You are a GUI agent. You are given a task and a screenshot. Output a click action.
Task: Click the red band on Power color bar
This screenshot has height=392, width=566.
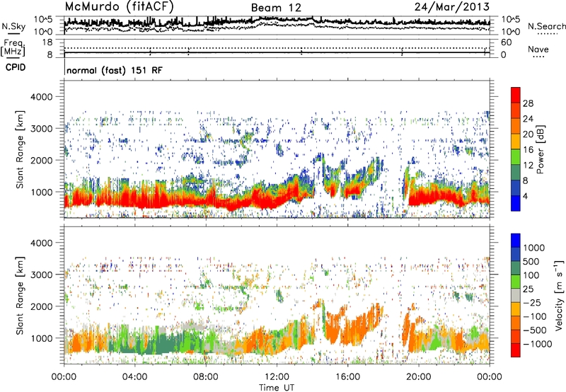coord(516,95)
